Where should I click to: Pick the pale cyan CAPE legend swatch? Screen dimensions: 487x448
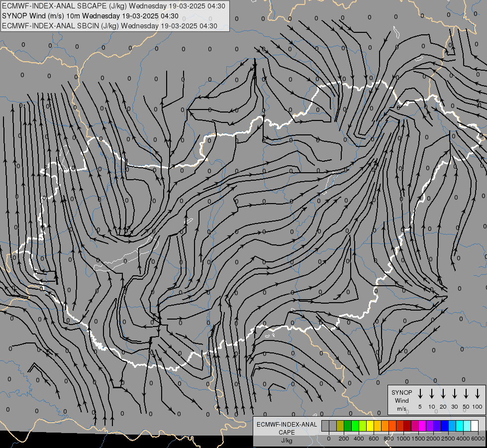(467, 426)
